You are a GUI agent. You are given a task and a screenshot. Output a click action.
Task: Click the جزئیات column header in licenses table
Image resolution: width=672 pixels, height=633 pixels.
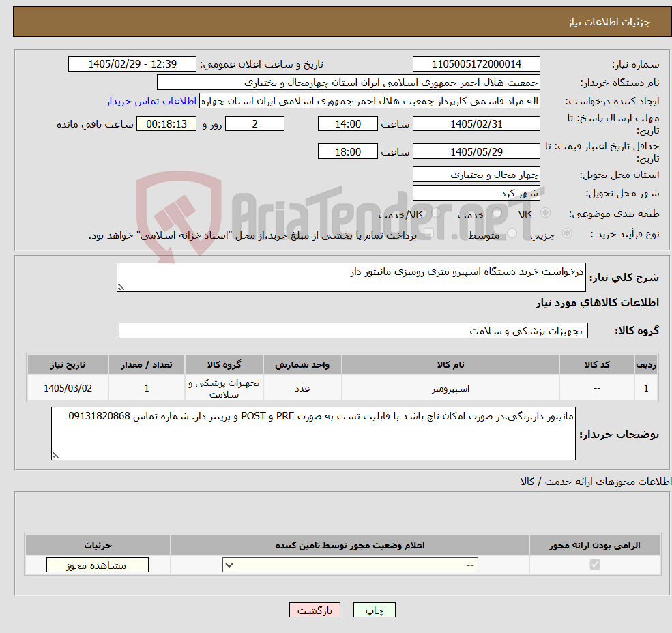coord(98,545)
